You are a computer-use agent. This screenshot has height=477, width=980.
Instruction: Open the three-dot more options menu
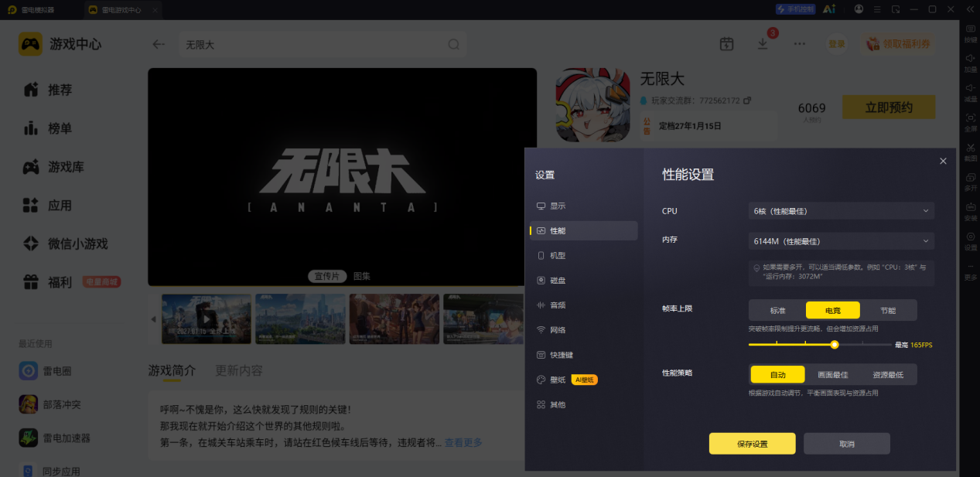[799, 44]
